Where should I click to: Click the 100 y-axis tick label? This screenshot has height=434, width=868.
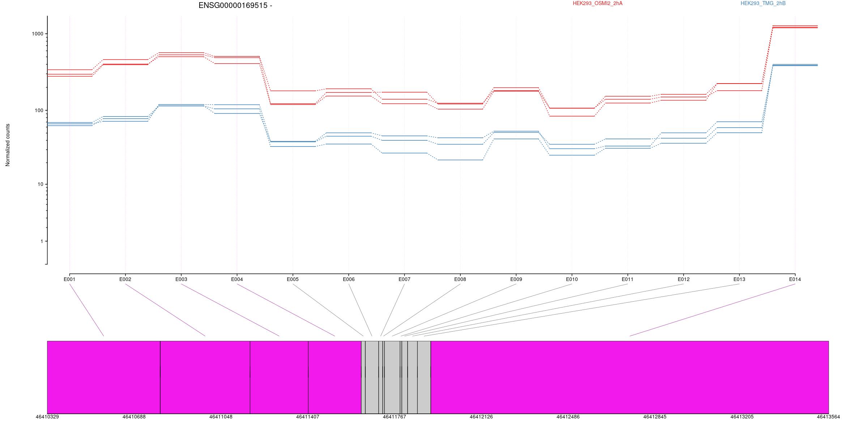click(x=39, y=110)
